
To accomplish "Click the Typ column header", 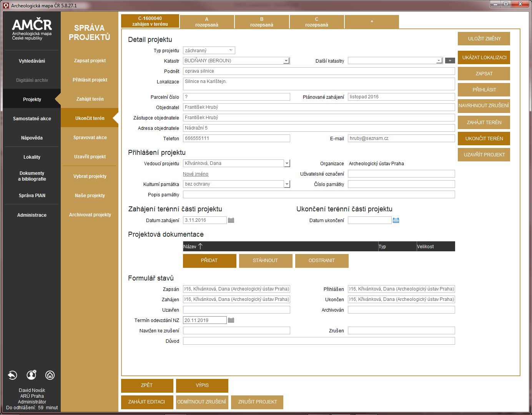I will tap(397, 246).
